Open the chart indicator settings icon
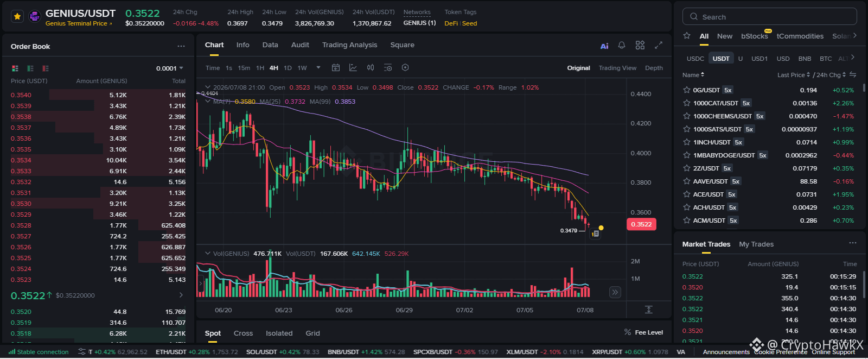868x359 pixels. 388,68
